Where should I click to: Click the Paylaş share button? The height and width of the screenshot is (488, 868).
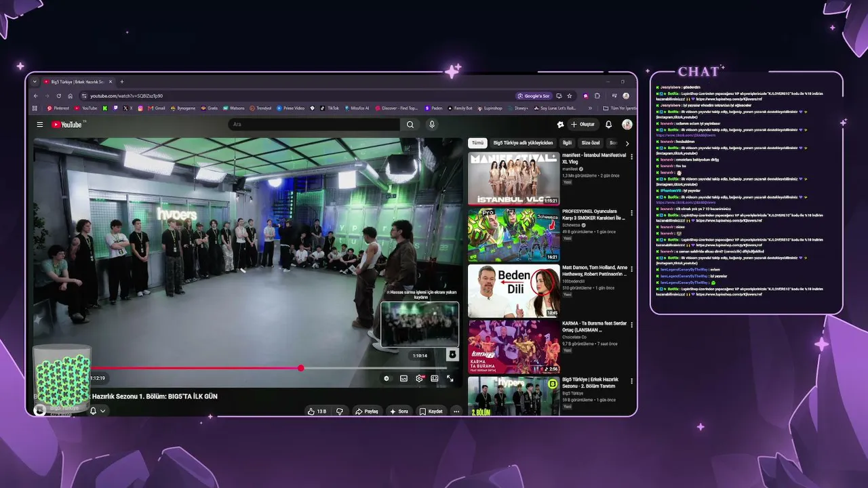367,411
